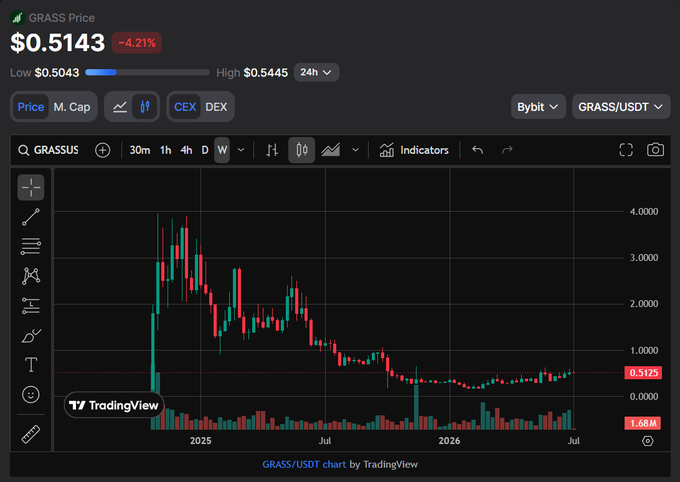
Task: Open chart settings hexagon icon
Action: click(x=647, y=441)
